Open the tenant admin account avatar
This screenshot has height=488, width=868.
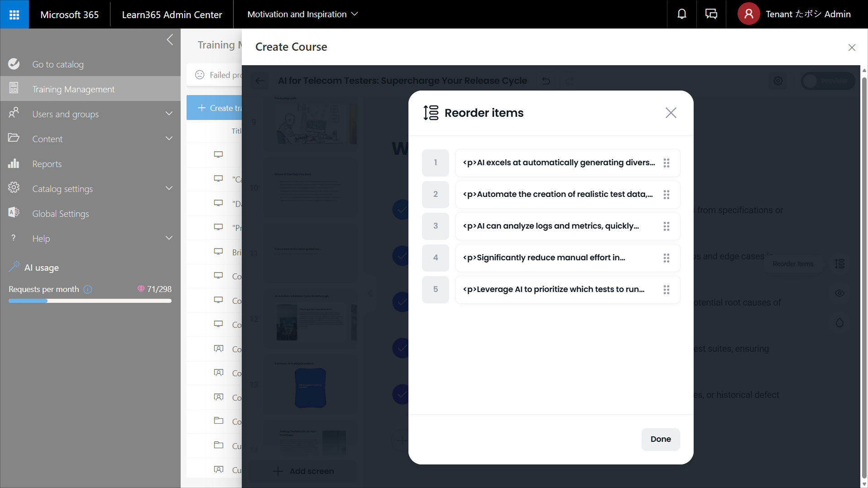pyautogui.click(x=748, y=14)
